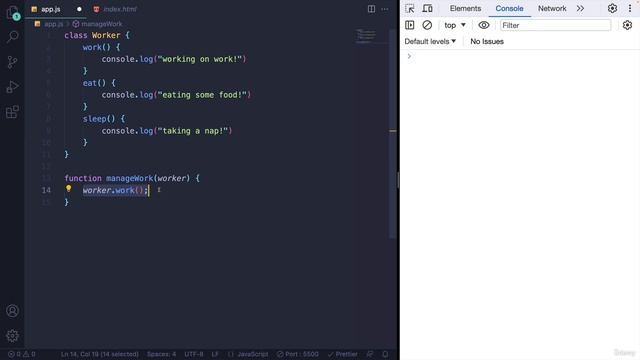Click the eat() method name
The image size is (640, 360).
click(90, 83)
